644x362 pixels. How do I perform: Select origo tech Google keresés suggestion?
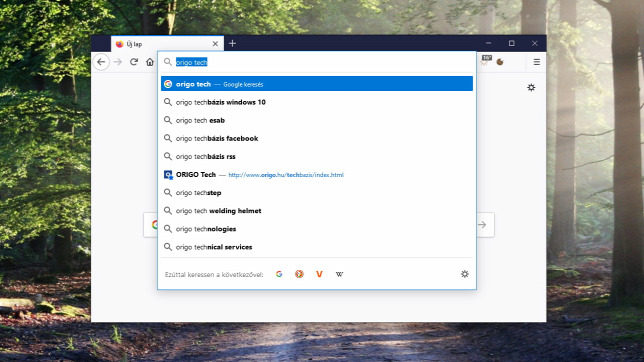coord(317,84)
